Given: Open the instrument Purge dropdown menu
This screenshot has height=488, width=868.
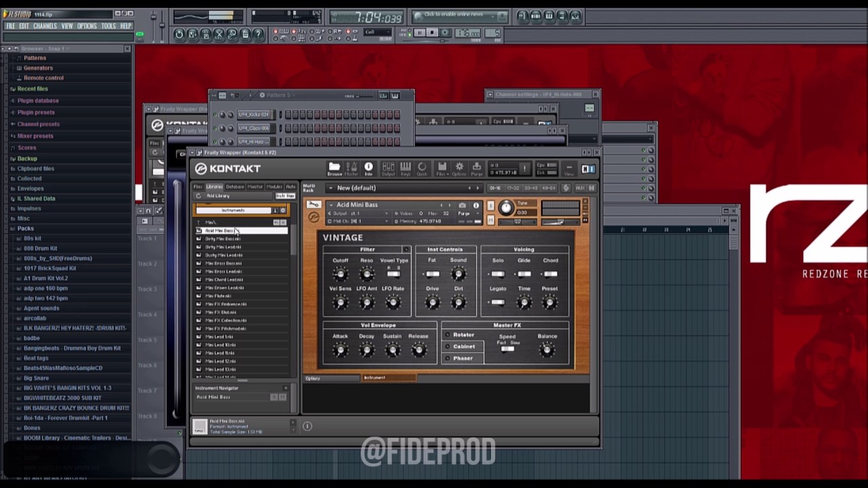Looking at the screenshot, I should click(x=469, y=213).
